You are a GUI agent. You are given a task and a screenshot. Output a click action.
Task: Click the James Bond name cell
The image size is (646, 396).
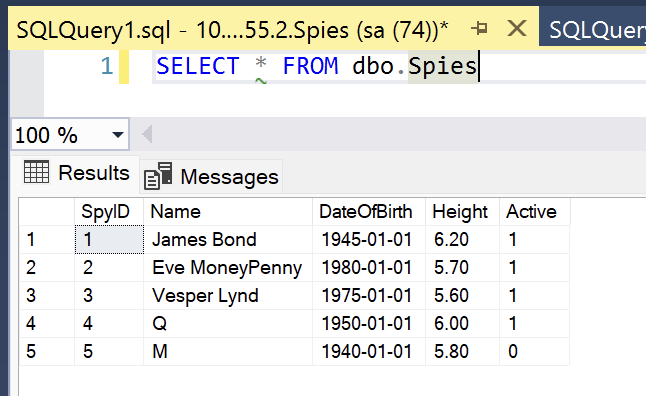(x=228, y=240)
